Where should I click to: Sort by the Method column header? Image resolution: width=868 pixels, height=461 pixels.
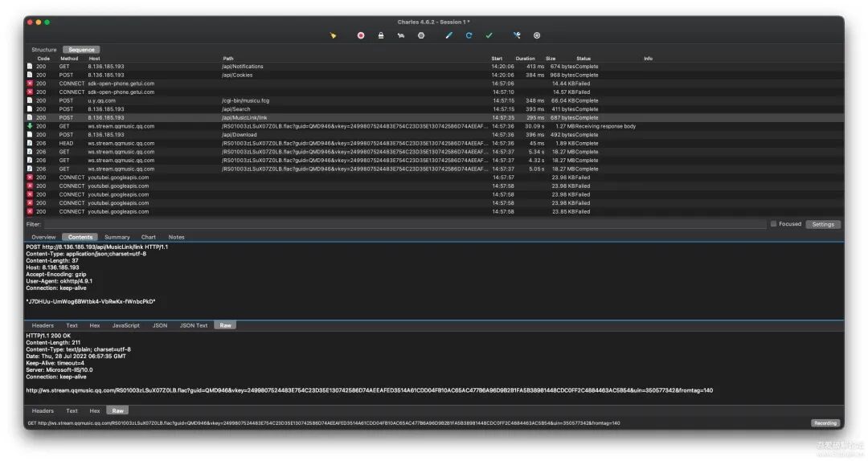click(69, 58)
